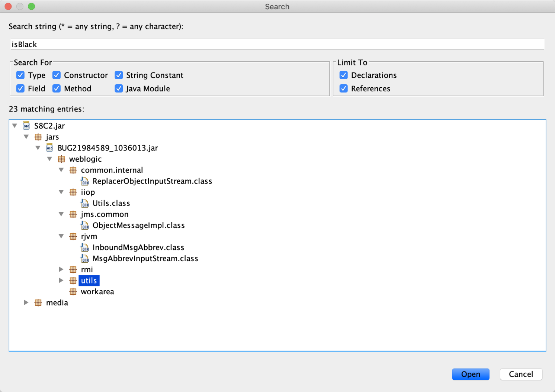Viewport: 555px width, 392px height.
Task: Uncheck the References limit checkbox
Action: (344, 88)
